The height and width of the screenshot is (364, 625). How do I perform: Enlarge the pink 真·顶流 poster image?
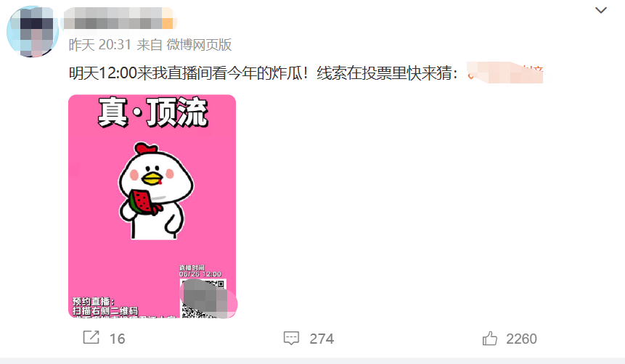point(152,207)
